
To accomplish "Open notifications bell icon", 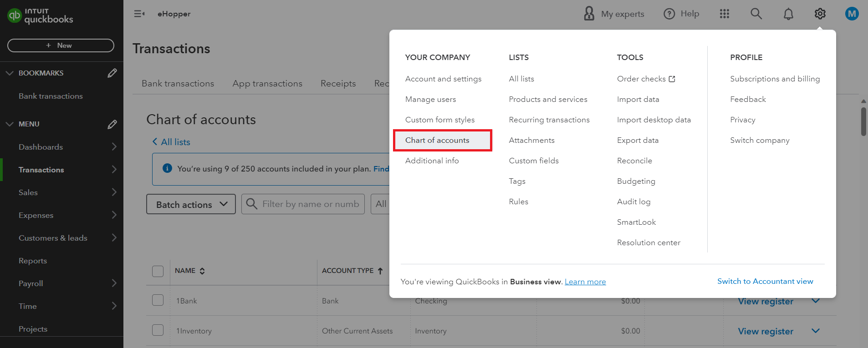I will (x=788, y=14).
